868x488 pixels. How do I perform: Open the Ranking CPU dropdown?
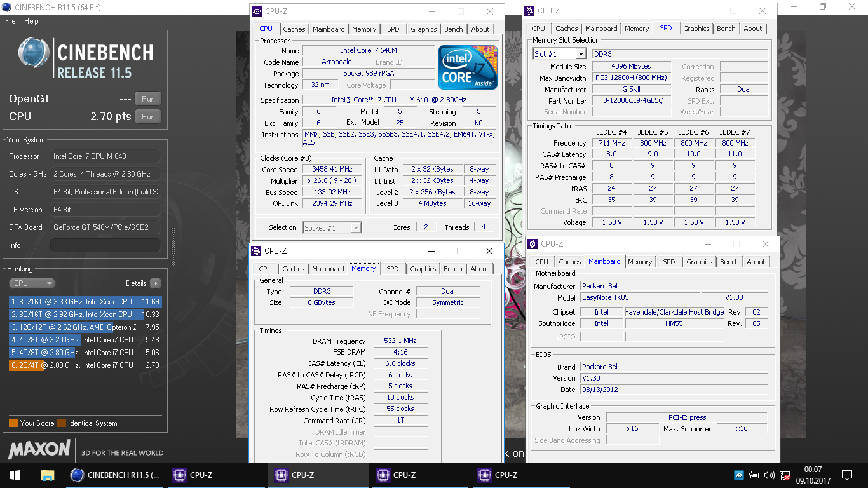click(x=32, y=283)
